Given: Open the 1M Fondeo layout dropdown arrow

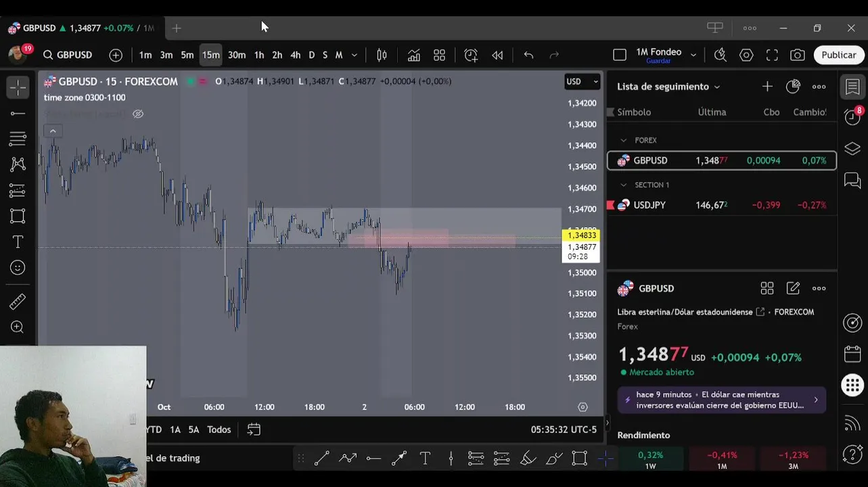Looking at the screenshot, I should 693,55.
